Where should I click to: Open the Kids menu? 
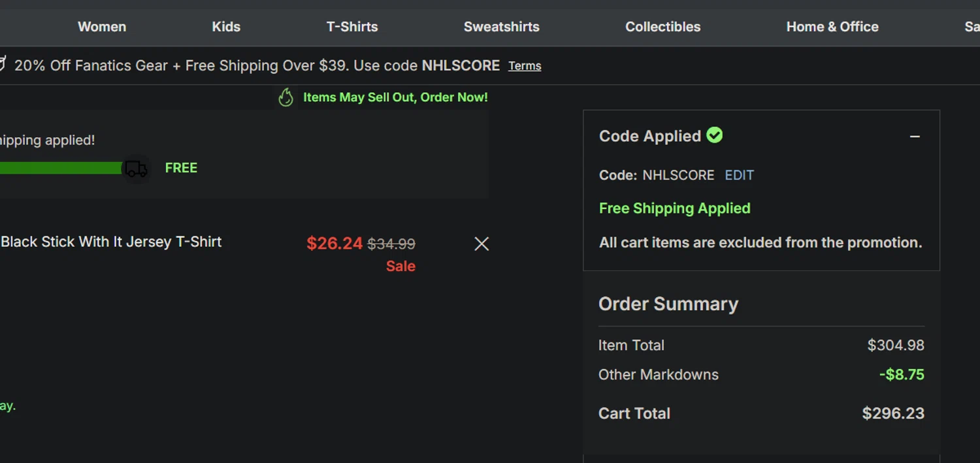click(x=226, y=27)
